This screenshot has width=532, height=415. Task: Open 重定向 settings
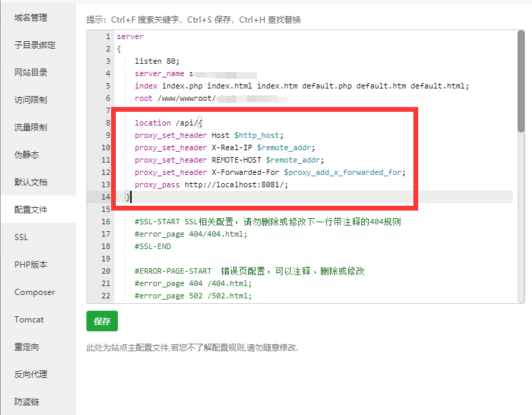coord(27,347)
